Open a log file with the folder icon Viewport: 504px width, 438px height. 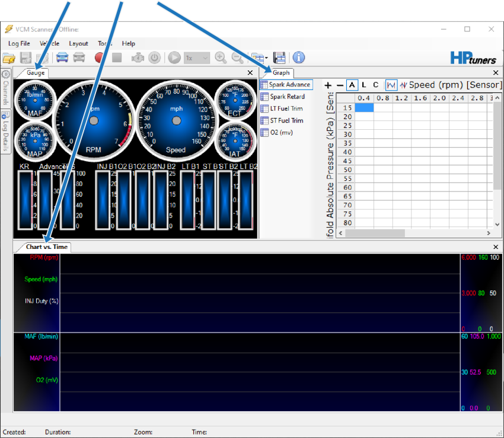[x=9, y=58]
